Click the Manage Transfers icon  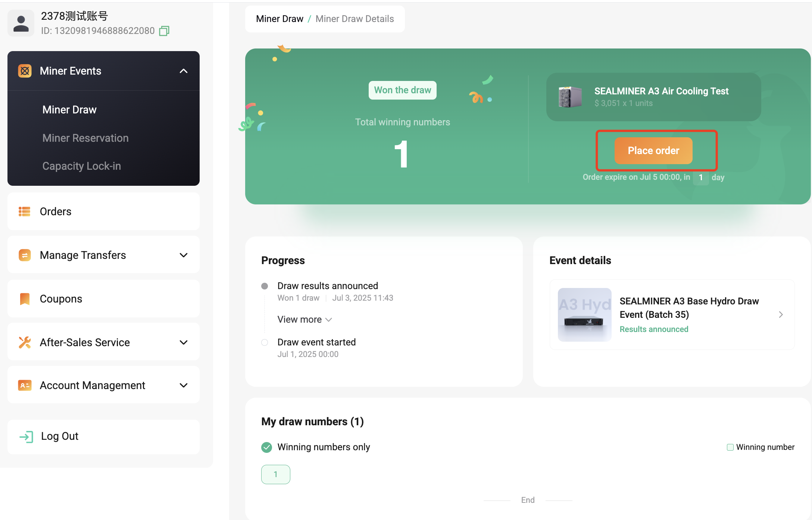25,255
